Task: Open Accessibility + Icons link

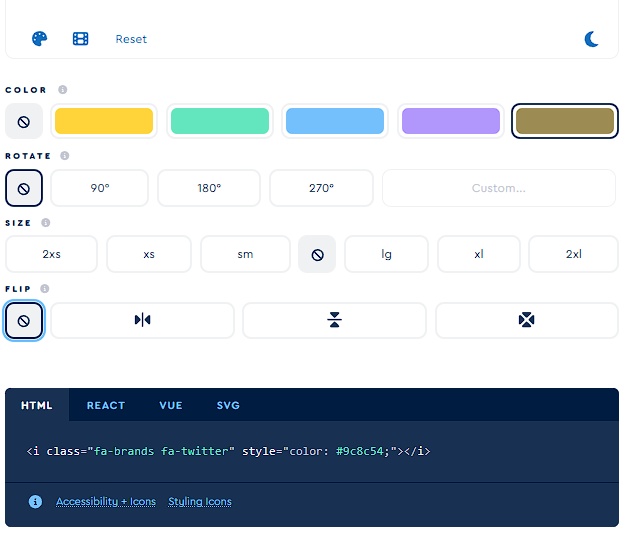Action: click(106, 502)
